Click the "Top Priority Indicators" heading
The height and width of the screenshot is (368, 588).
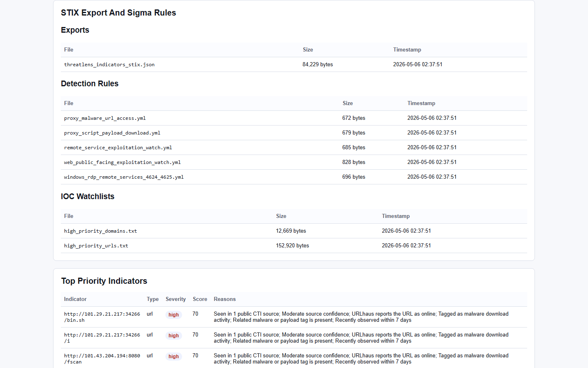click(104, 281)
